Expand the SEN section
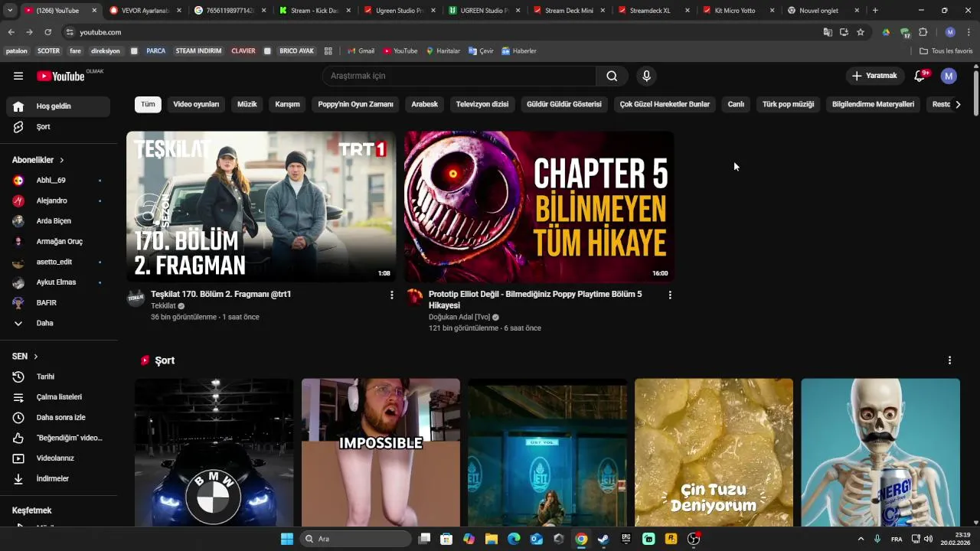 [25, 357]
